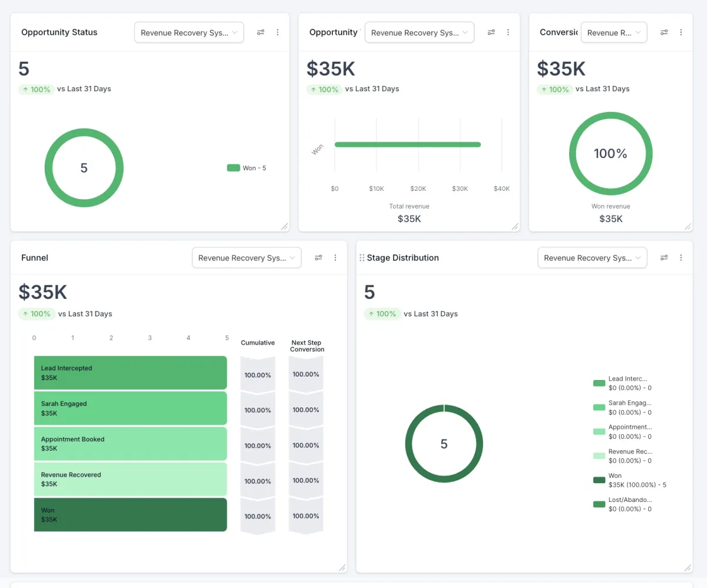
Task: Open filter settings on Opportunity Status widget
Action: point(260,32)
